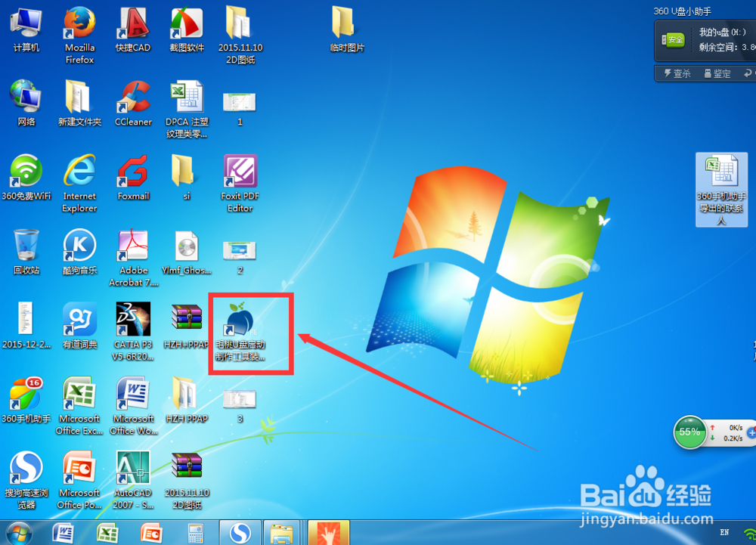
Task: Select the Mozilla Firefox shortcut
Action: click(x=79, y=35)
